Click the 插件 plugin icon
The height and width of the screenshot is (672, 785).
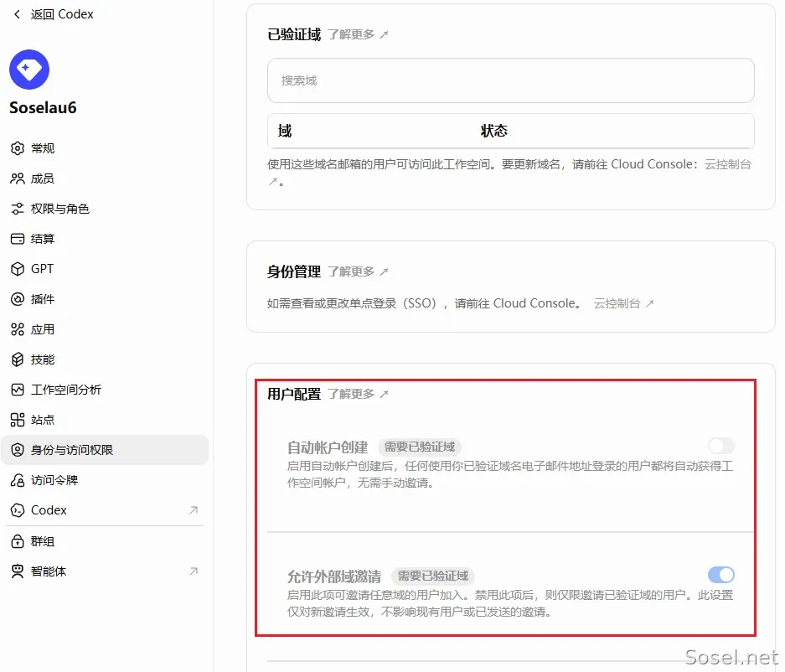pos(18,299)
